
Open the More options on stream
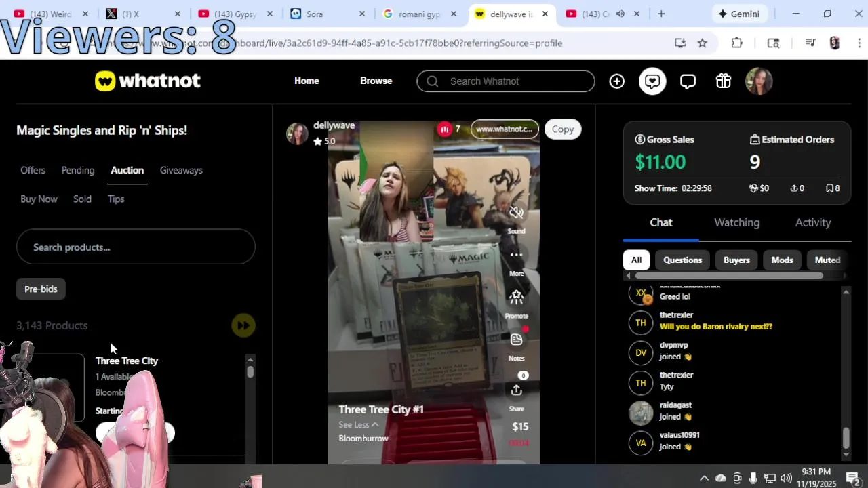(516, 255)
